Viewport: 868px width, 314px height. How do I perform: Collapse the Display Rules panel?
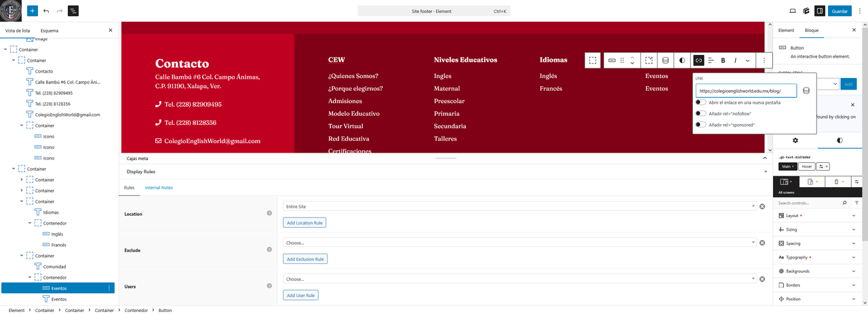[764, 172]
